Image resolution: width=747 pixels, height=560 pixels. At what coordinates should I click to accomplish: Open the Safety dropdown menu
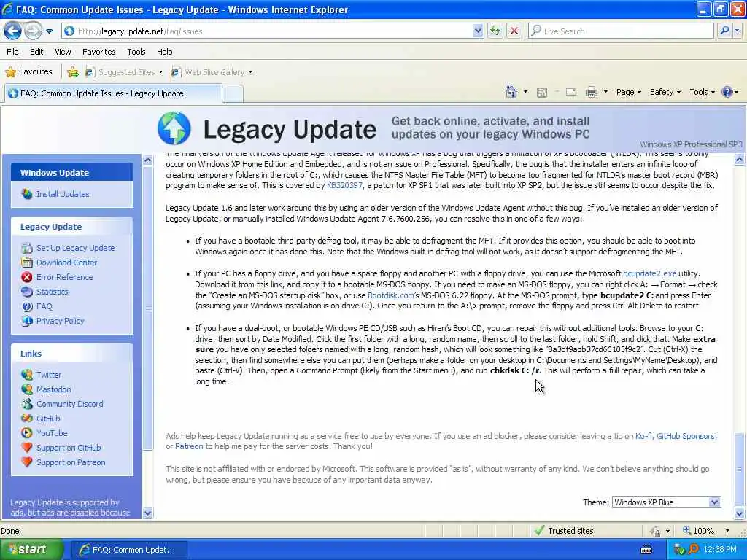pos(665,92)
